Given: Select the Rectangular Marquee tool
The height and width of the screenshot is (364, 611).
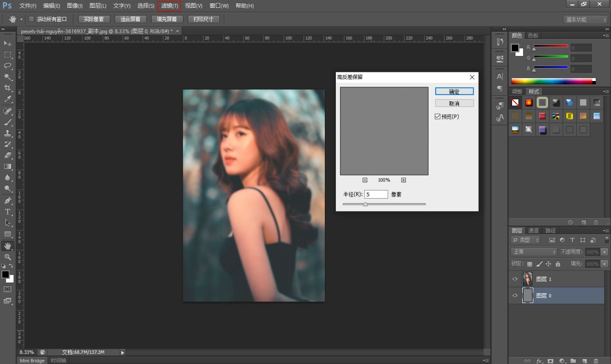Looking at the screenshot, I should click(8, 54).
